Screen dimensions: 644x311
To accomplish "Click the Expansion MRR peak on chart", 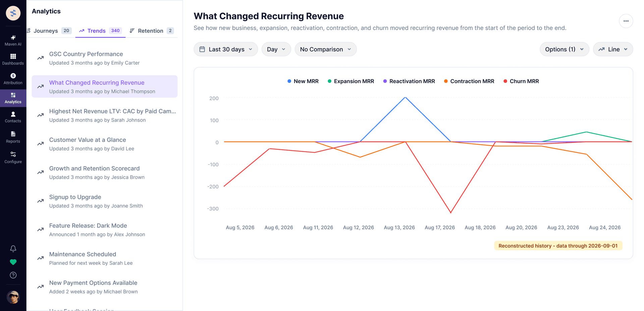I will pyautogui.click(x=586, y=132).
